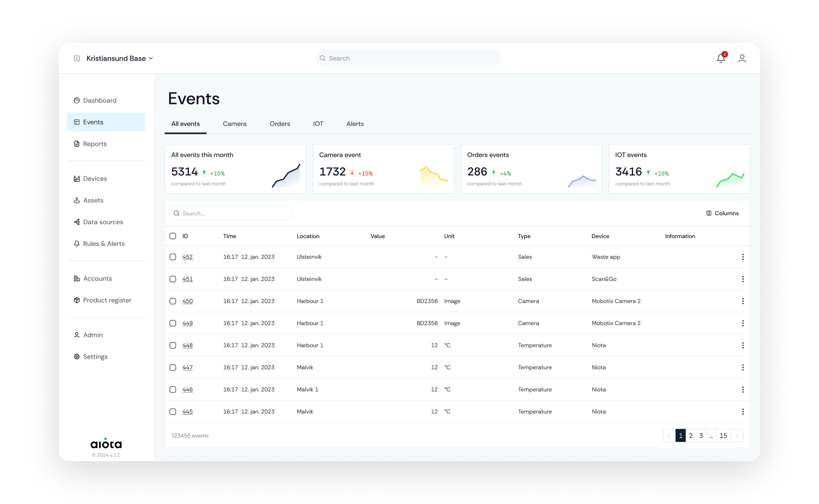This screenshot has width=819, height=504.
Task: Click the next page arrow
Action: coord(737,436)
